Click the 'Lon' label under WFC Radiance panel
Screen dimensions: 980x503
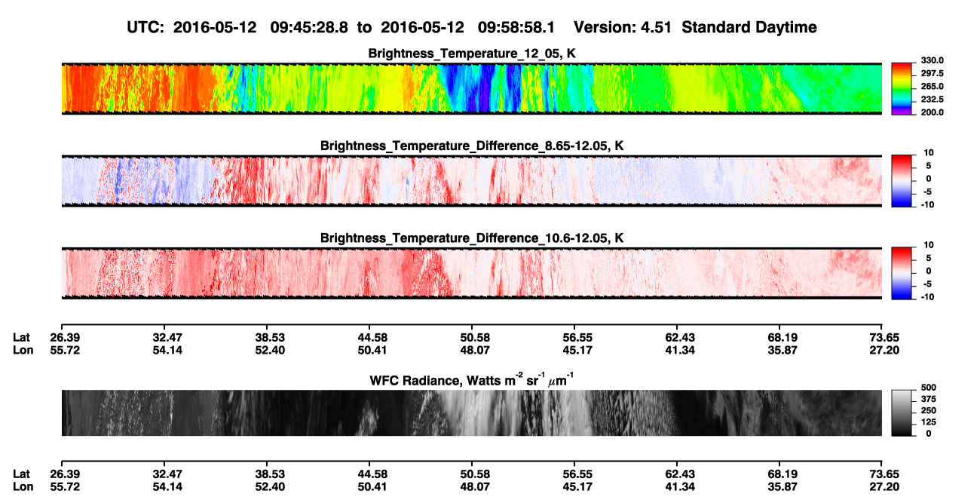point(22,486)
